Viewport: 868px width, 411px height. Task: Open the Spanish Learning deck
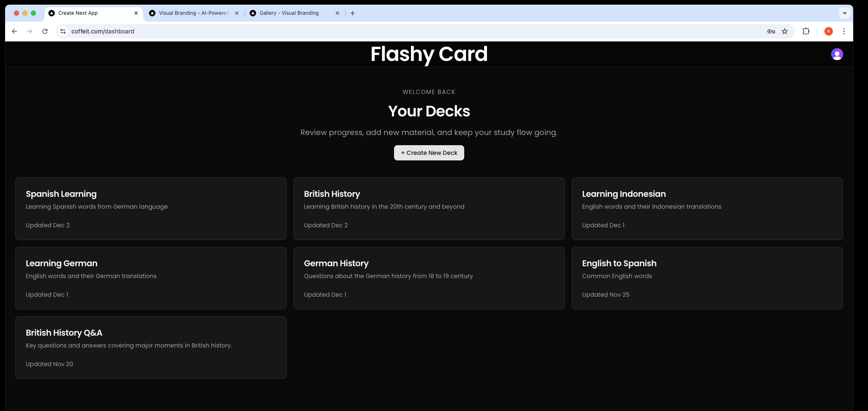click(151, 209)
